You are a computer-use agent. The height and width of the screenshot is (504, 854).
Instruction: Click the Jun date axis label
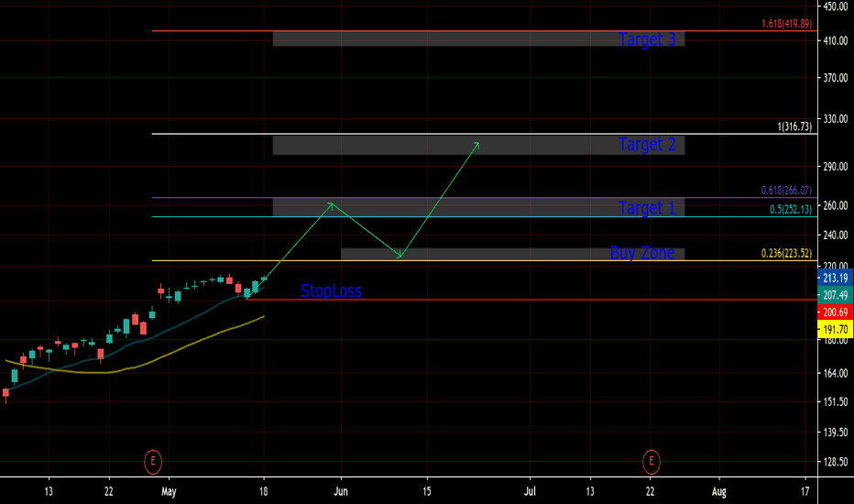[340, 491]
